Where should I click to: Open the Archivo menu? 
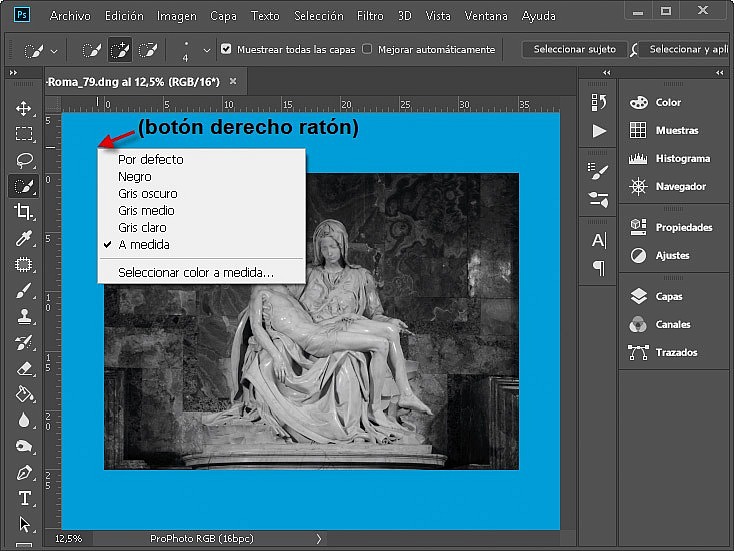click(70, 16)
